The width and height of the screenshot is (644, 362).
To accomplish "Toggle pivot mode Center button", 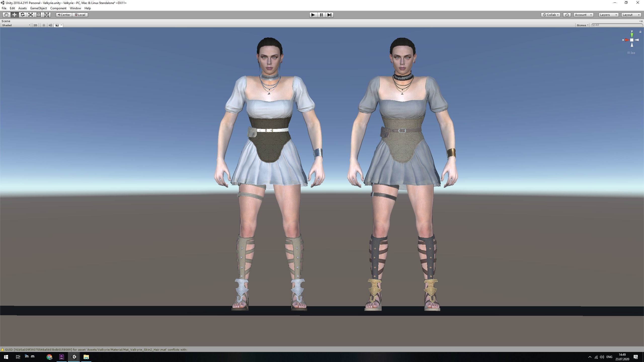I will click(64, 15).
